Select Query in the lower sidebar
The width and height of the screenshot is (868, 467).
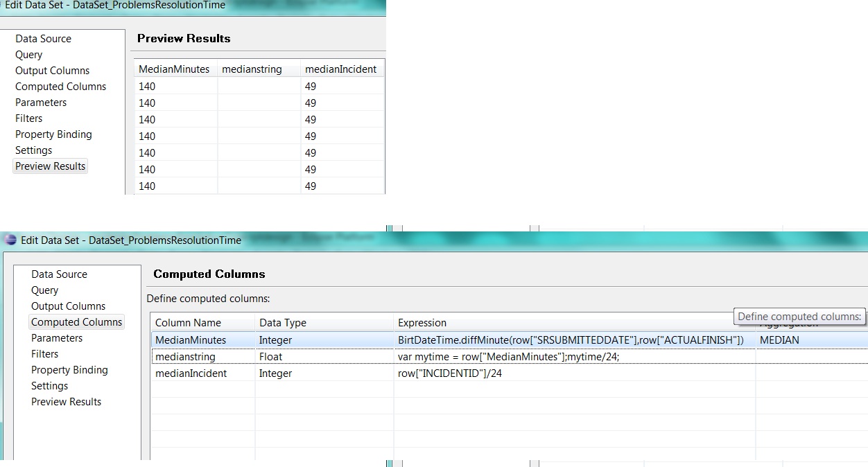44,290
